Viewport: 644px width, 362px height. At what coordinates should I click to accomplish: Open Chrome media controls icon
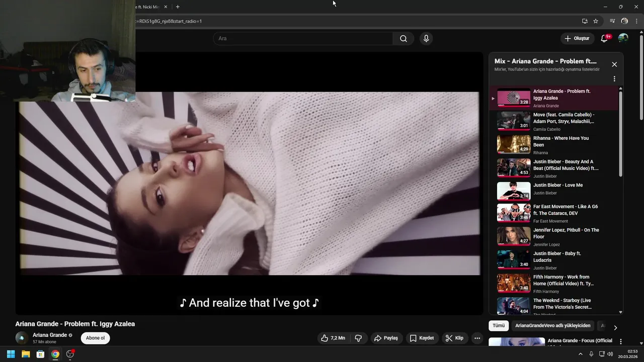click(x=612, y=21)
